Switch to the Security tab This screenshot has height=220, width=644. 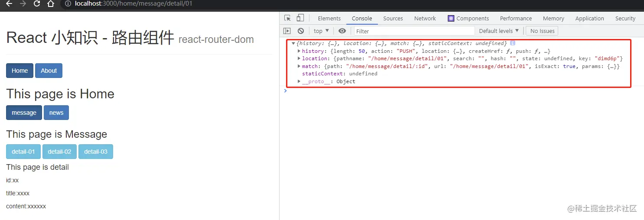625,18
